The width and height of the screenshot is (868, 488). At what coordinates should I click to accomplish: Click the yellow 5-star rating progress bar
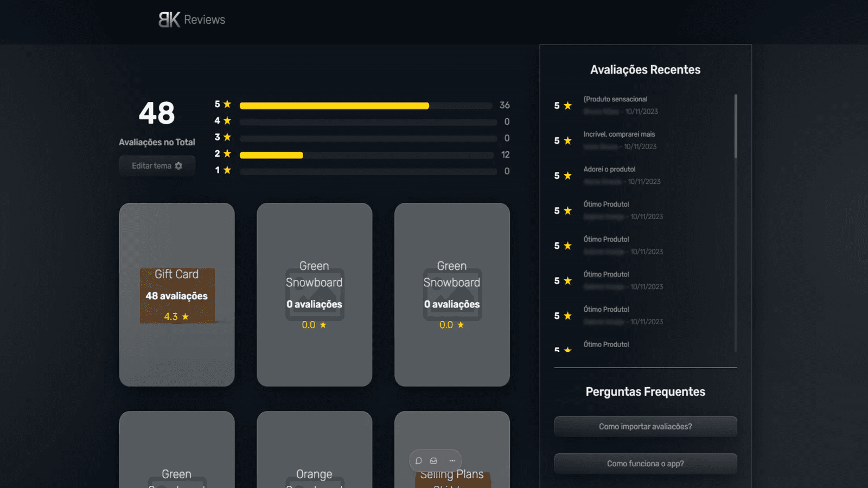click(334, 105)
